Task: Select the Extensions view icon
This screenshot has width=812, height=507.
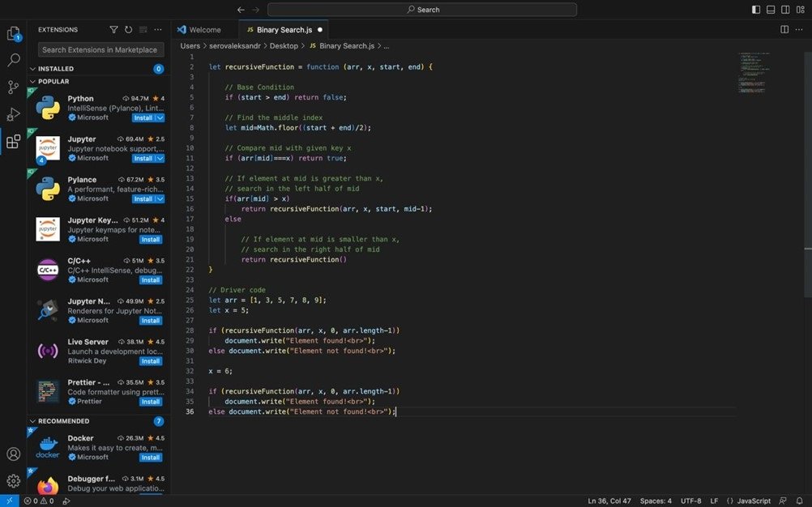Action: tap(14, 141)
